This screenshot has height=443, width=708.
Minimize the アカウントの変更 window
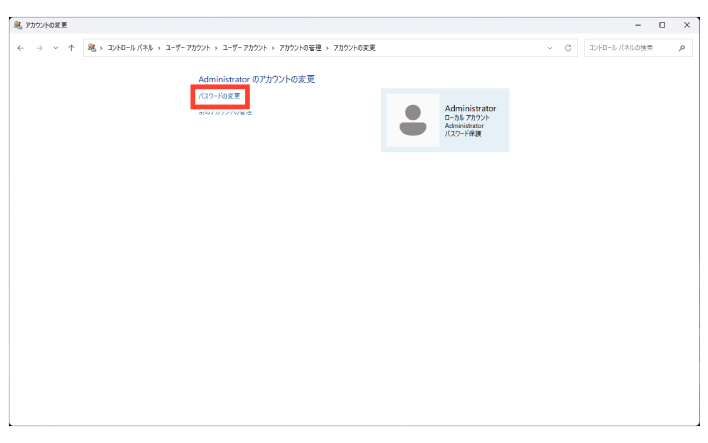[638, 25]
